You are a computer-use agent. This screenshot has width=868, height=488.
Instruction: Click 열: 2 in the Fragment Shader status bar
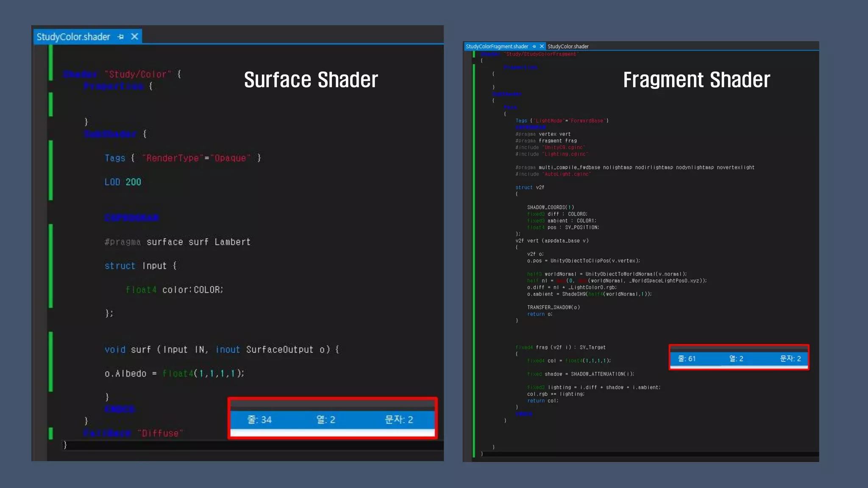736,359
